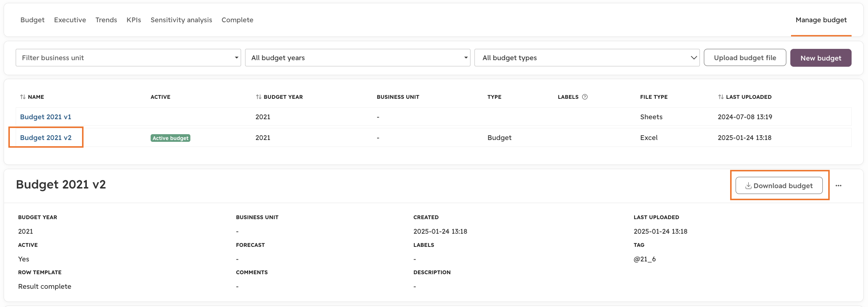Select the KPIs tab
868x307 pixels.
134,20
